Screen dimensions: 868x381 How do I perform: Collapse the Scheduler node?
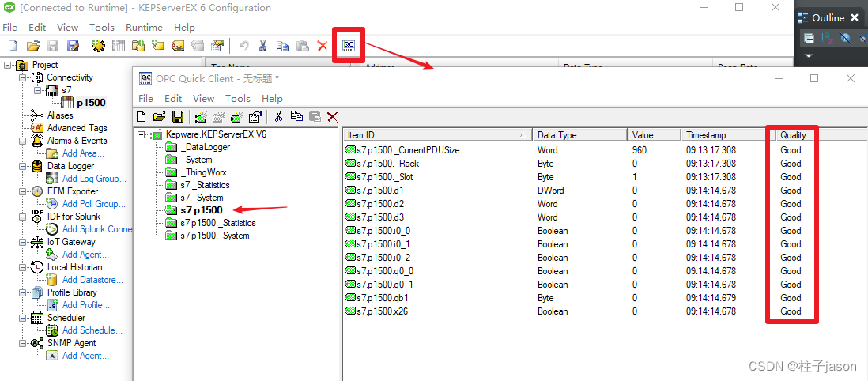pyautogui.click(x=22, y=318)
